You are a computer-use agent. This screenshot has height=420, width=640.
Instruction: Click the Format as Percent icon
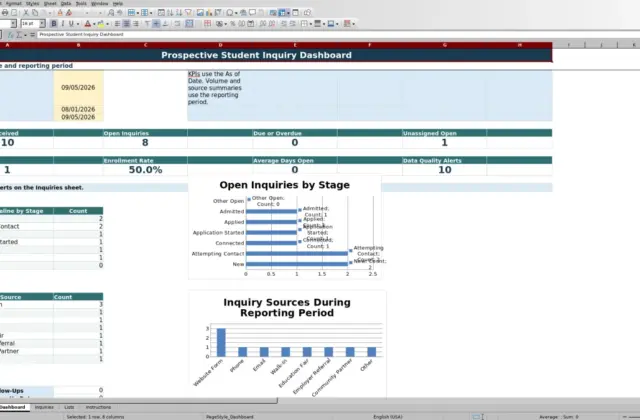pyautogui.click(x=232, y=24)
